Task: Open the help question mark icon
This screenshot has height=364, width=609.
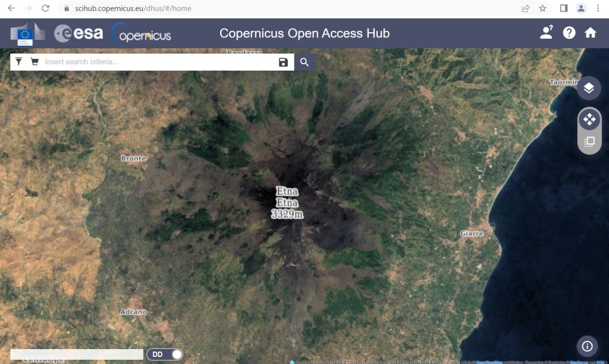Action: pyautogui.click(x=569, y=33)
